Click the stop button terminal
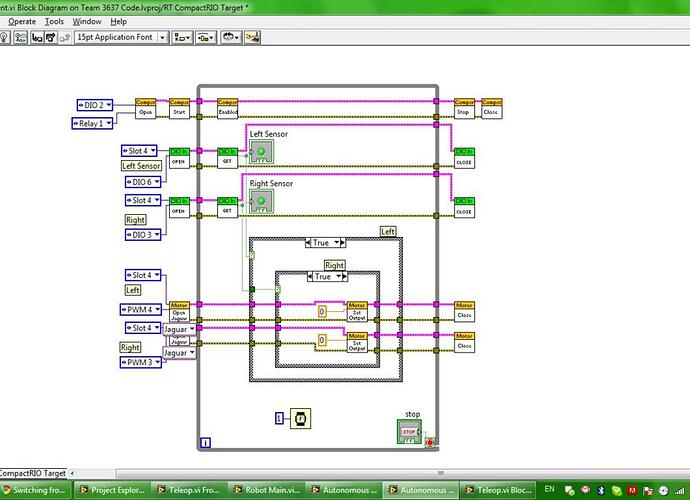690x500 pixels. 409,432
